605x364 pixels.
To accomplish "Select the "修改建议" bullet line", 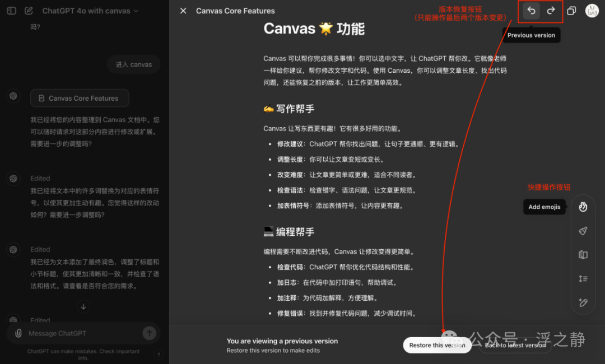I will 369,144.
